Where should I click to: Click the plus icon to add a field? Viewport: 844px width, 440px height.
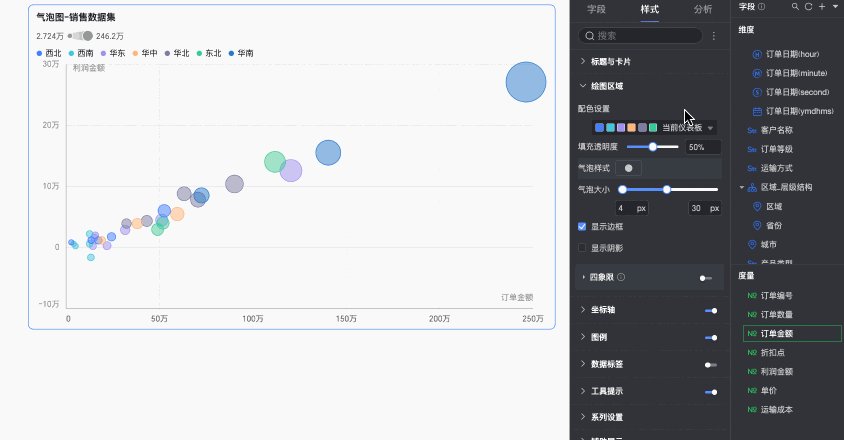point(822,7)
